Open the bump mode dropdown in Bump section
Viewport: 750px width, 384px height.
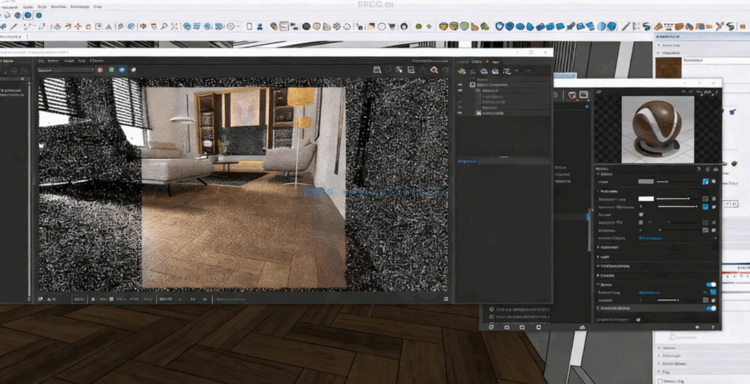(x=672, y=292)
